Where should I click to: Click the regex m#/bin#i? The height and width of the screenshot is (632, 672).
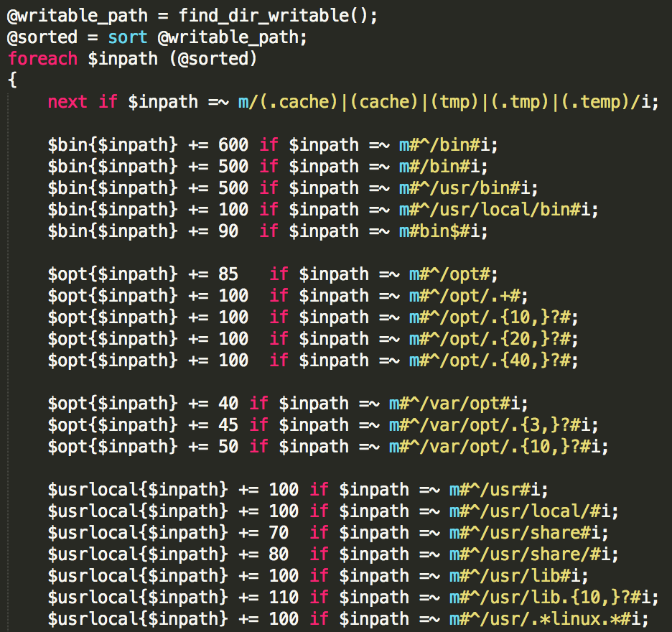click(x=439, y=167)
